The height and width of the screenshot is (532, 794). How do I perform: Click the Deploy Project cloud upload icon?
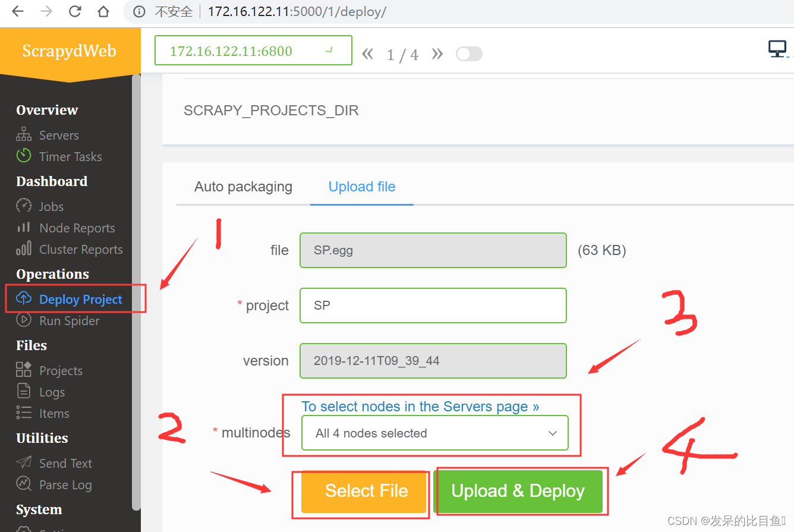pyautogui.click(x=23, y=298)
